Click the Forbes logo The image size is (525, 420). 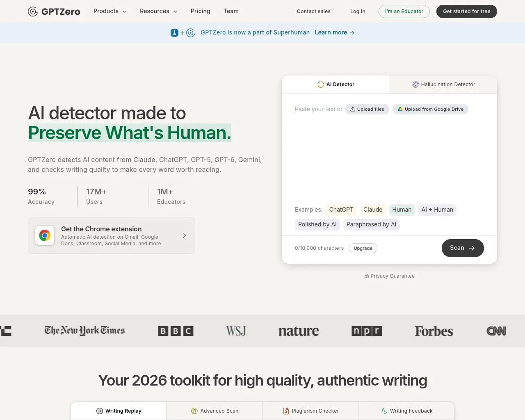point(434,331)
